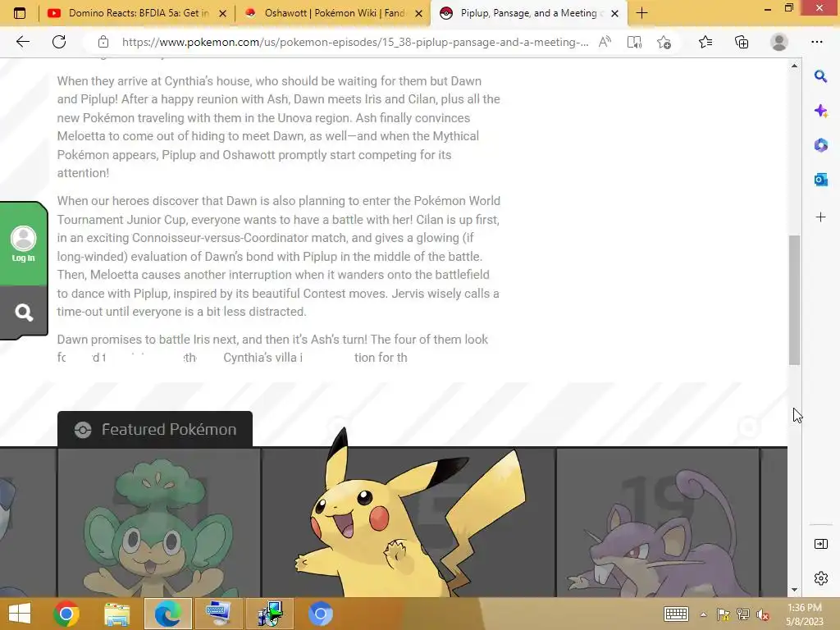
Task: Open Copilot sparkle icon in sidebar
Action: pyautogui.click(x=820, y=111)
